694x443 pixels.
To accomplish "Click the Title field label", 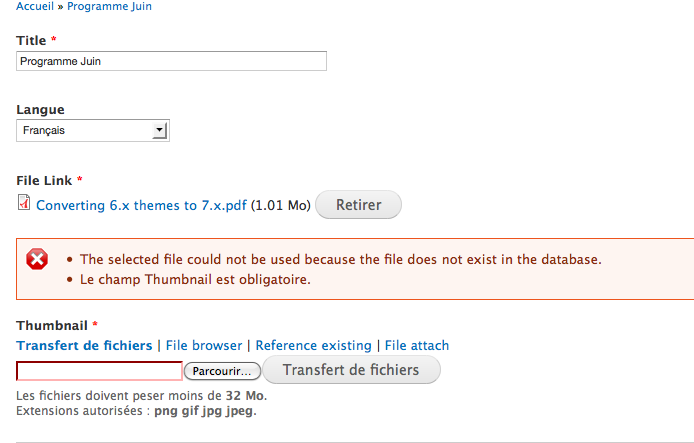I will 31,40.
